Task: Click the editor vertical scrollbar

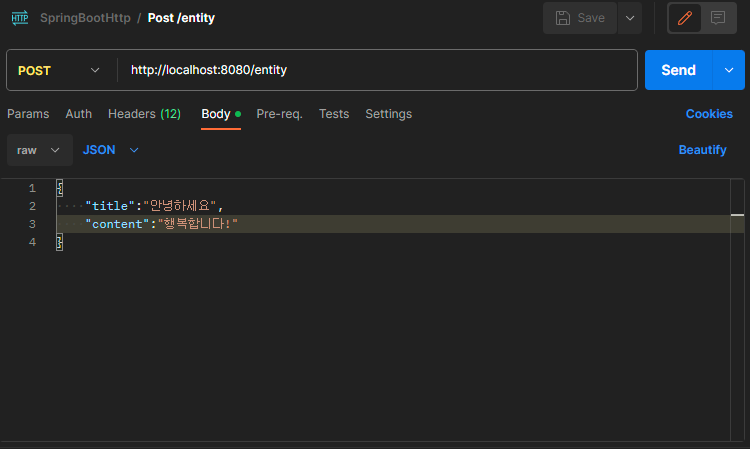Action: pos(737,310)
